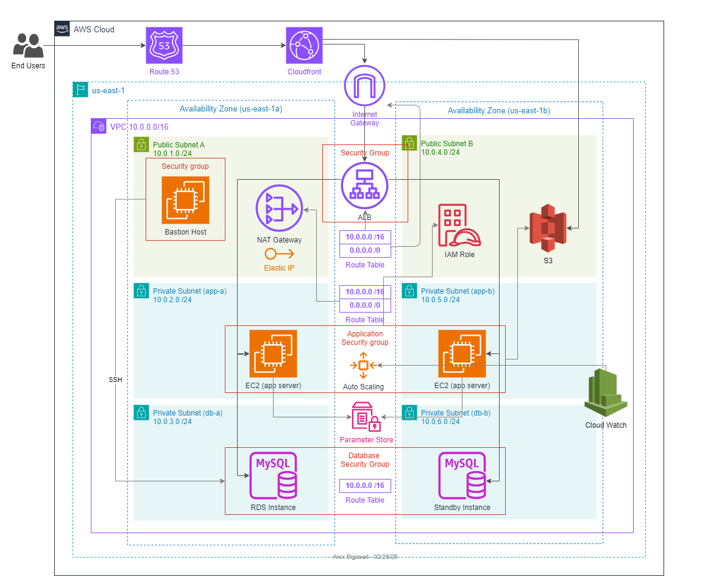Viewport: 708px width, 588px height.
Task: Select the Bastion Host icon
Action: [185, 199]
